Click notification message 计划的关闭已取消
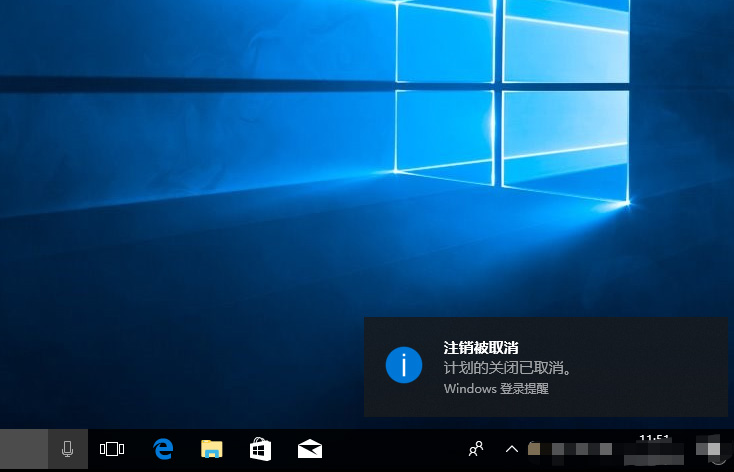The width and height of the screenshot is (734, 472). 507,368
